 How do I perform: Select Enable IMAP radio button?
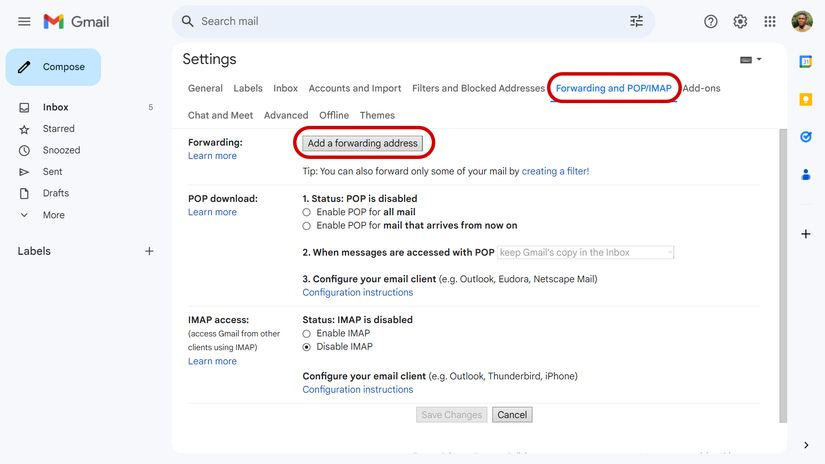pyautogui.click(x=307, y=333)
